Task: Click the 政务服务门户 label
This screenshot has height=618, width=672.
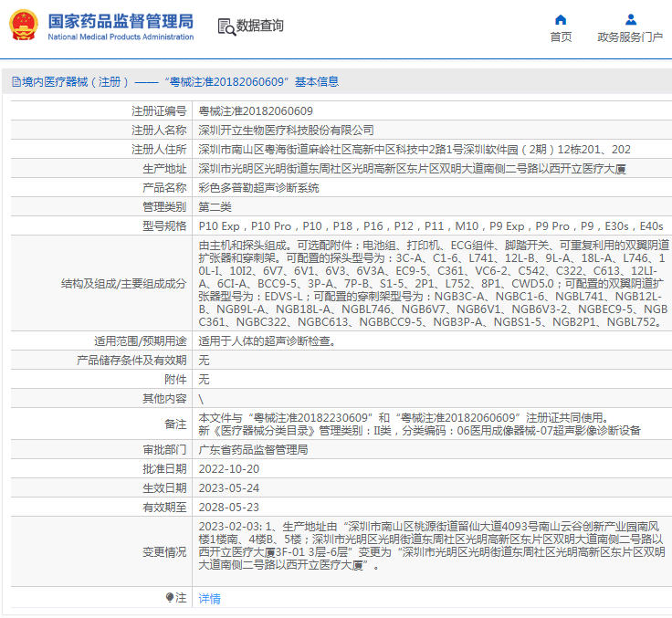Action: coord(630,37)
